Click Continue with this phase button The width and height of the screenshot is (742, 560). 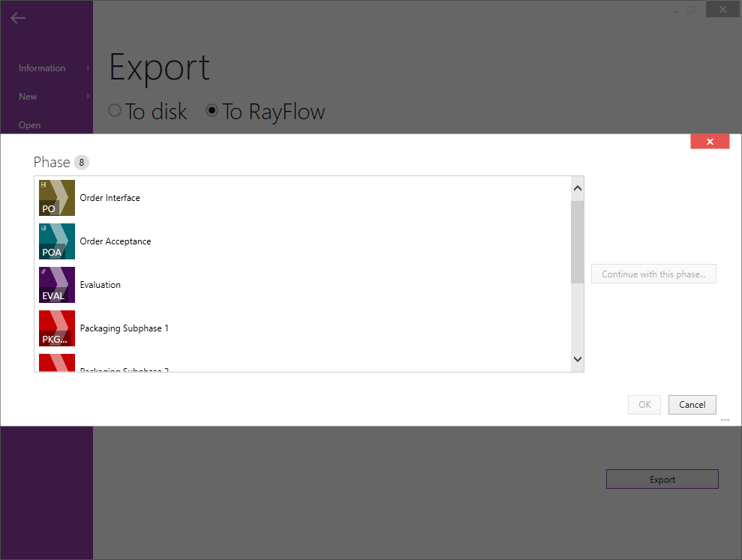tap(653, 274)
